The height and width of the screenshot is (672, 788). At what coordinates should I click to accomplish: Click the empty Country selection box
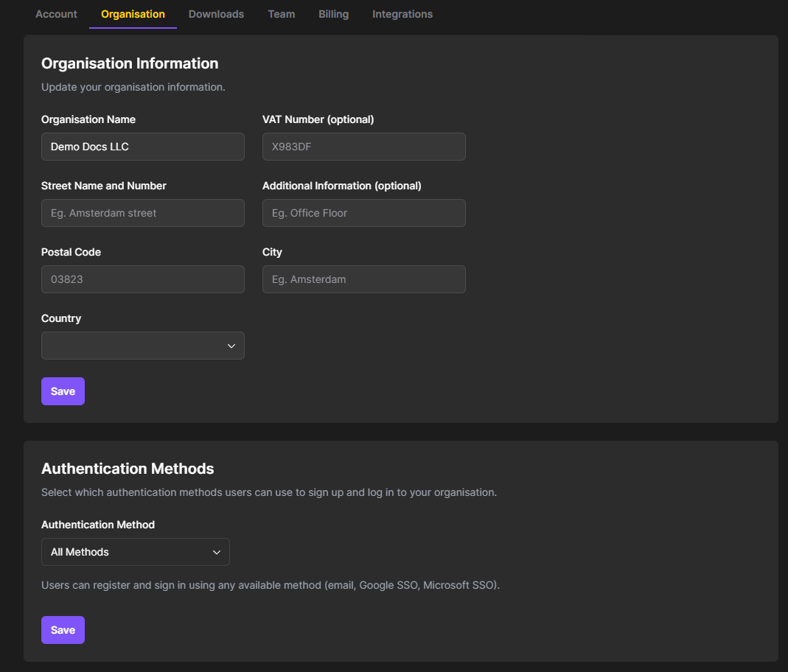coord(133,346)
